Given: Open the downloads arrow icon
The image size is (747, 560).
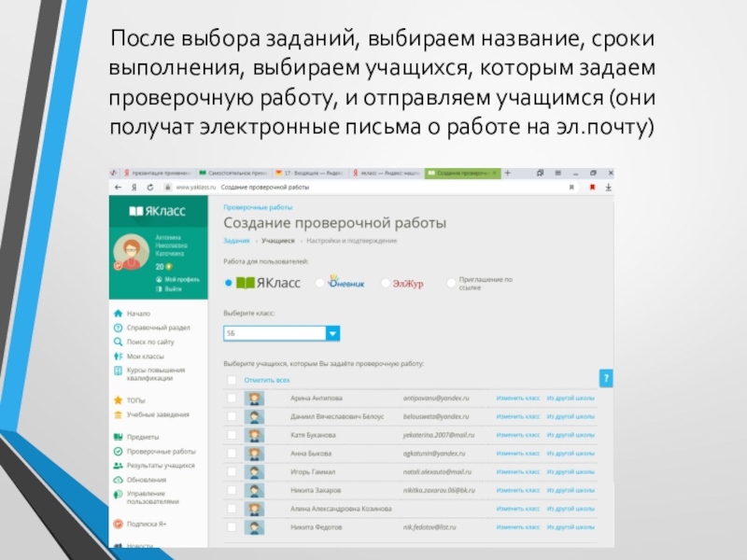Looking at the screenshot, I should (609, 188).
